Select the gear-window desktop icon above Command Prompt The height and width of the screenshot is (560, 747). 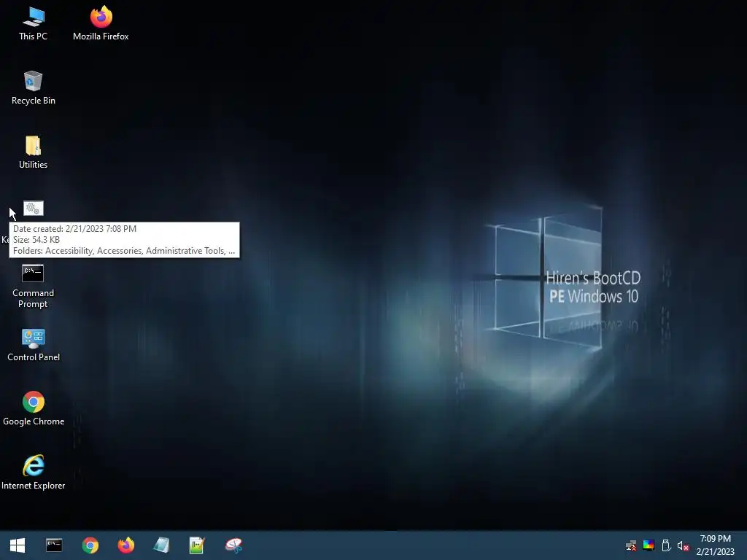tap(34, 208)
